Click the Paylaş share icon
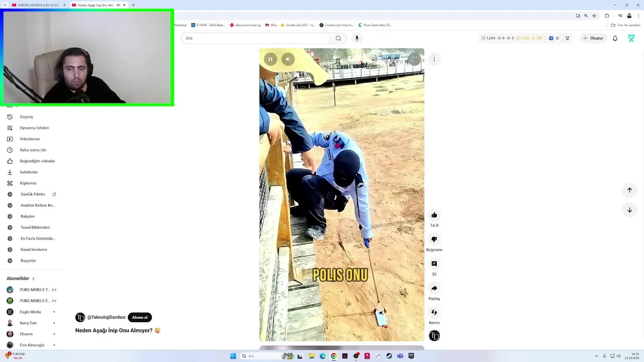 434,288
